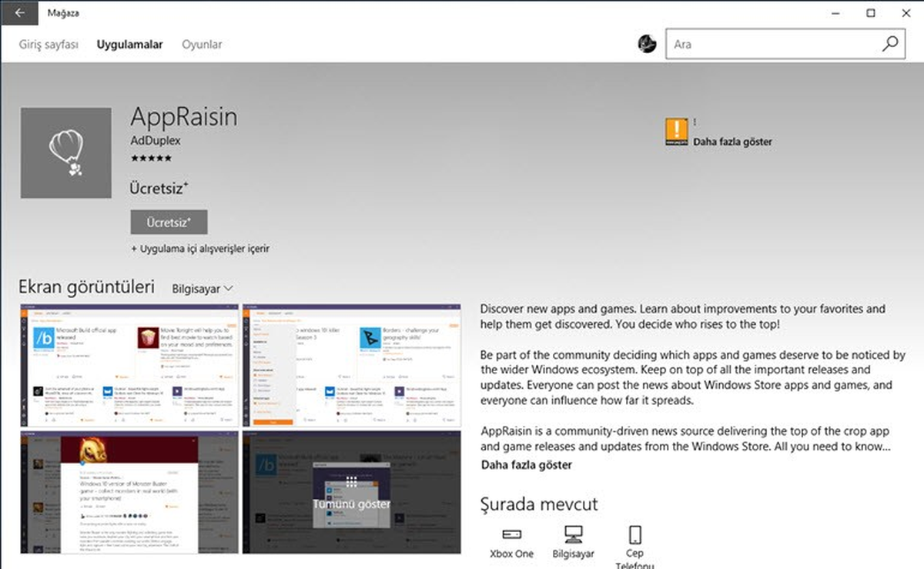Click the magnifier search icon

point(890,44)
